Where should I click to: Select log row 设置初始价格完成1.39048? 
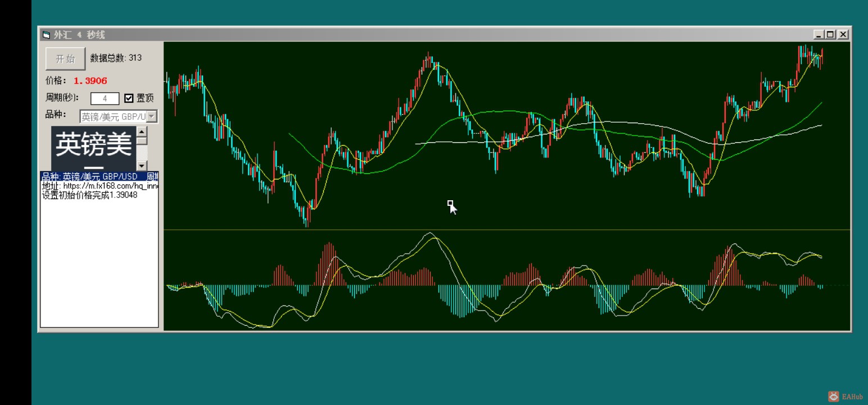tap(100, 195)
